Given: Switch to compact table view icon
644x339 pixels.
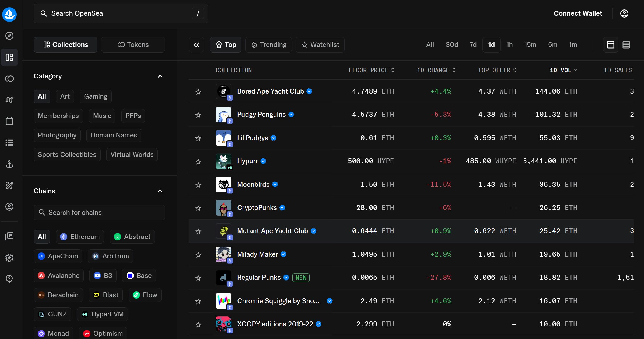Looking at the screenshot, I should click(626, 45).
